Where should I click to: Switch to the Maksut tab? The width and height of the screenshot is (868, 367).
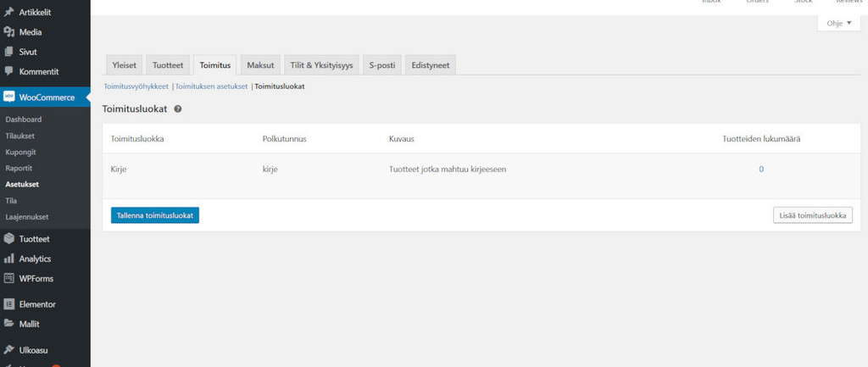(259, 65)
